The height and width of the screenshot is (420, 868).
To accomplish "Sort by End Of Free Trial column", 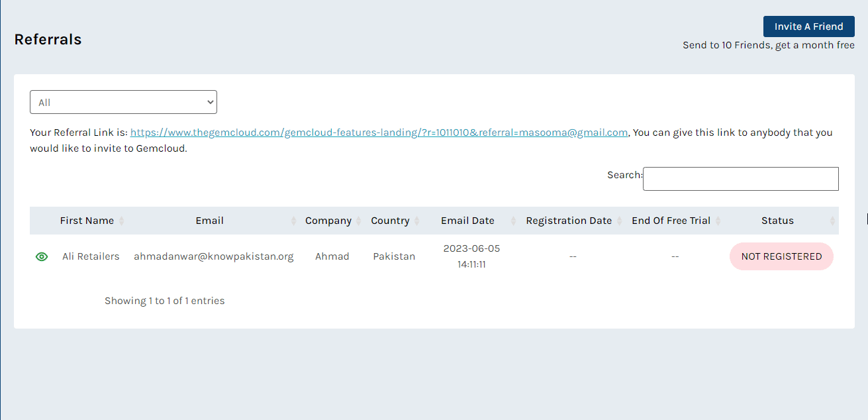I will point(671,221).
